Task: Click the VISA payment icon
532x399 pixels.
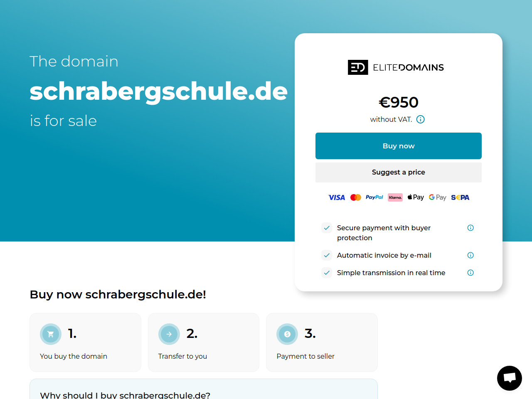Action: 337,197
